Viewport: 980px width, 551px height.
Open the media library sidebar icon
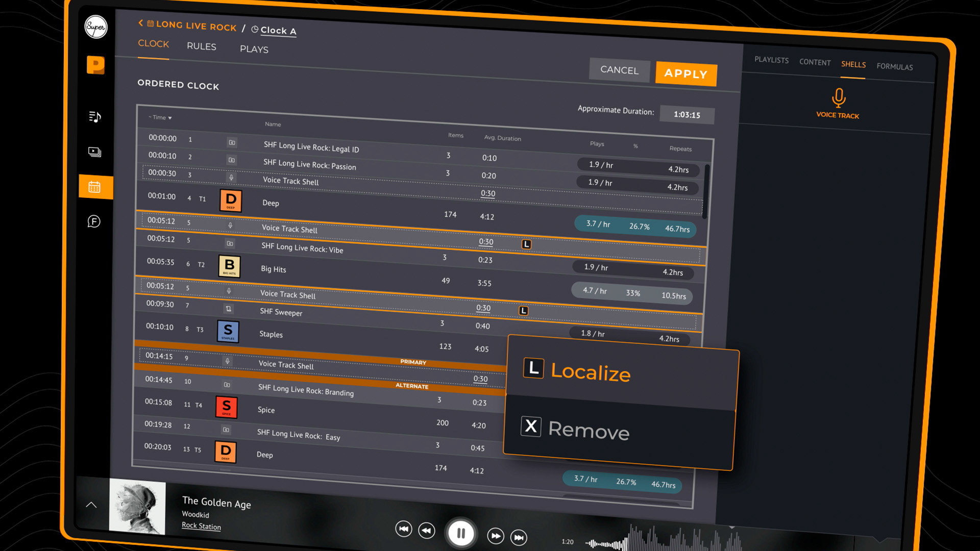[94, 152]
